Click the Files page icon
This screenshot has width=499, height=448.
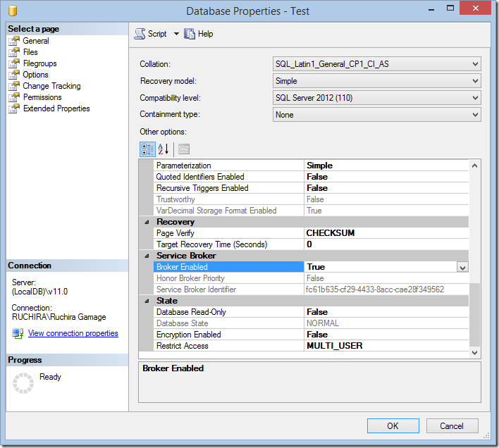14,52
